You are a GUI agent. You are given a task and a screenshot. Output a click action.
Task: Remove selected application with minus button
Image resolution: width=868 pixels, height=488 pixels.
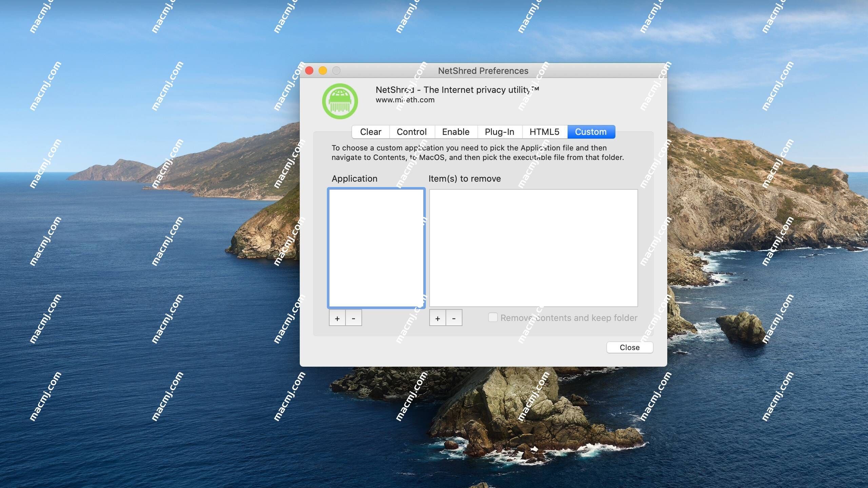(x=354, y=318)
